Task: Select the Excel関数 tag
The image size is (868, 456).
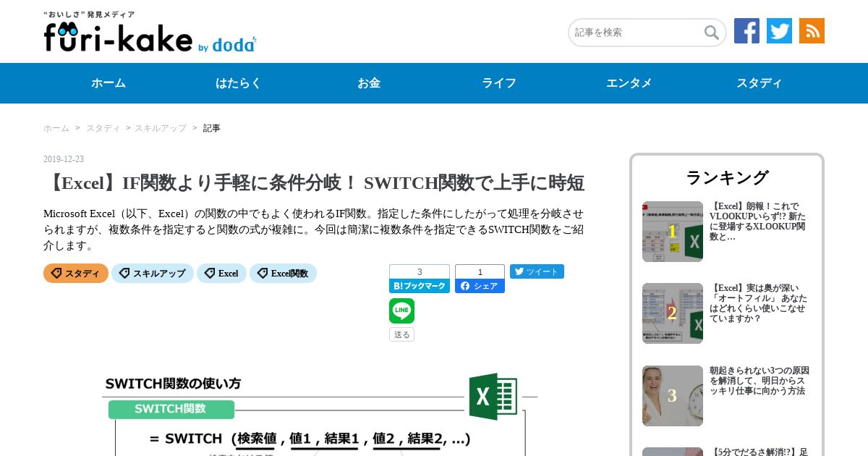Action: tap(283, 274)
